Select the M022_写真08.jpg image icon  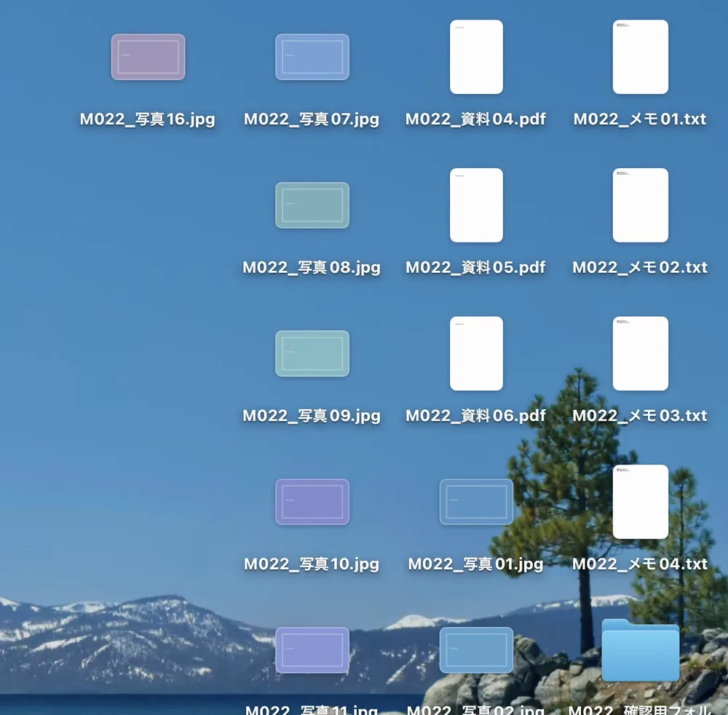312,205
